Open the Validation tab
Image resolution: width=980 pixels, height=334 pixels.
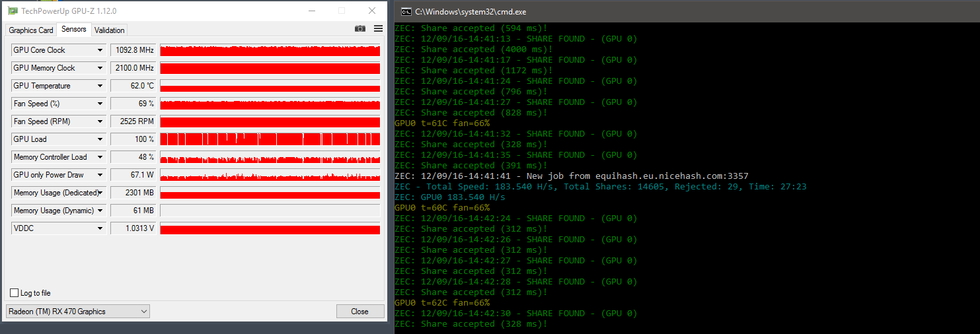click(x=109, y=30)
